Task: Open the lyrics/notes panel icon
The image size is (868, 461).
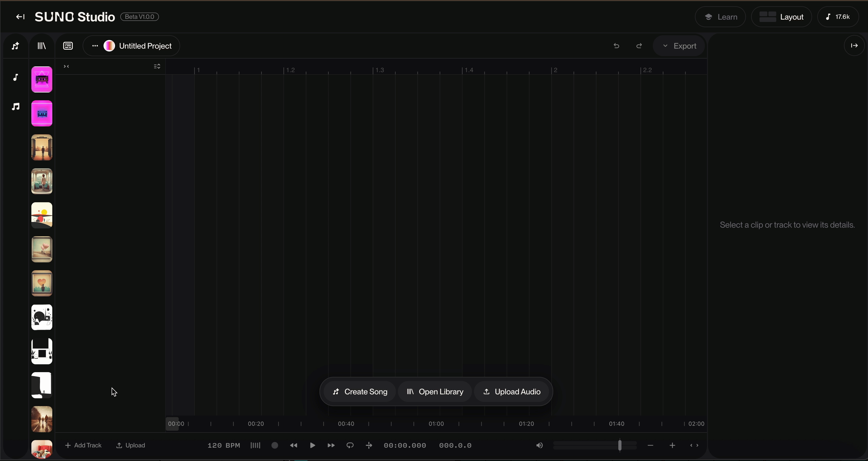Action: [68, 46]
